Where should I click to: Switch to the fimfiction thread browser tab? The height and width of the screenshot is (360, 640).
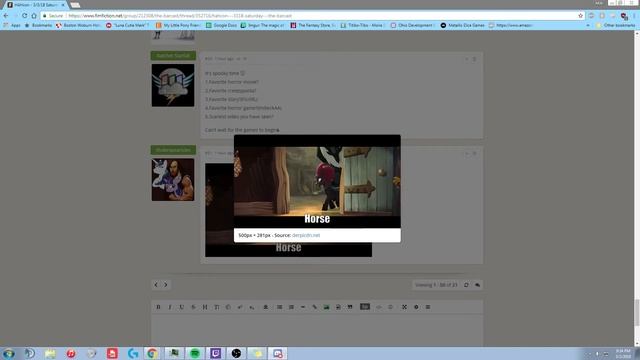pyautogui.click(x=35, y=4)
